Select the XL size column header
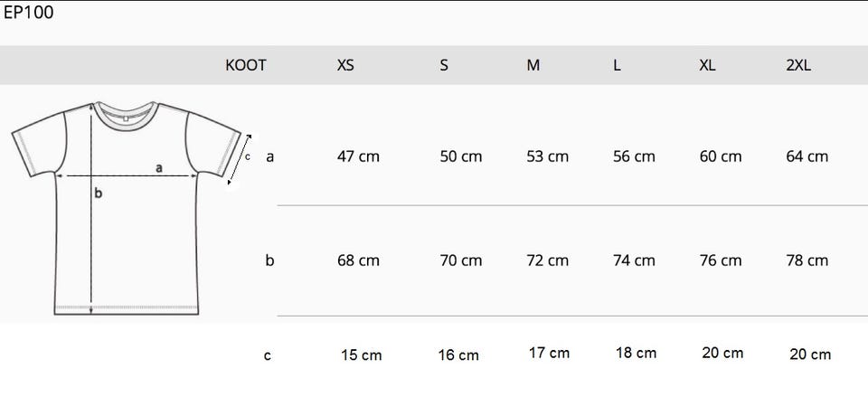This screenshot has height=397, width=868. point(707,66)
